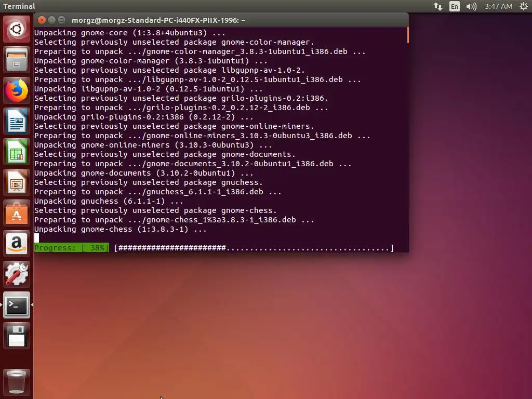This screenshot has height=399, width=532.
Task: Click 'Unpacking libgupnp-av-1.0-2' line
Action: (x=148, y=89)
